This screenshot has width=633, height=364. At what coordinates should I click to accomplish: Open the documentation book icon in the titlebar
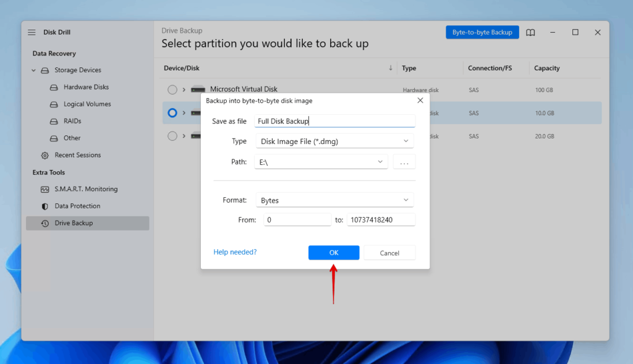pyautogui.click(x=530, y=32)
